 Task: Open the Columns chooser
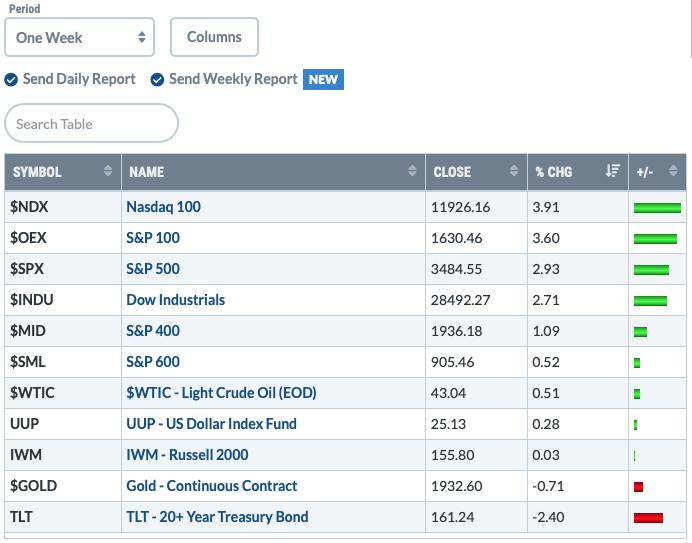(214, 37)
